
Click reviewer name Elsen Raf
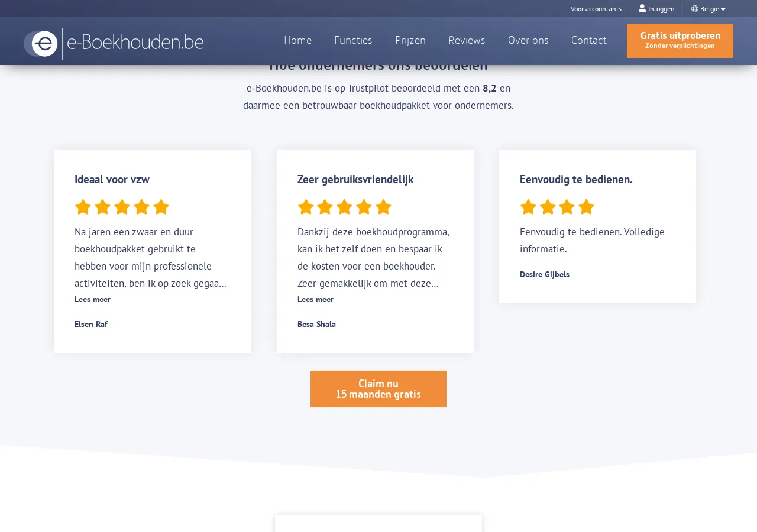tap(91, 324)
